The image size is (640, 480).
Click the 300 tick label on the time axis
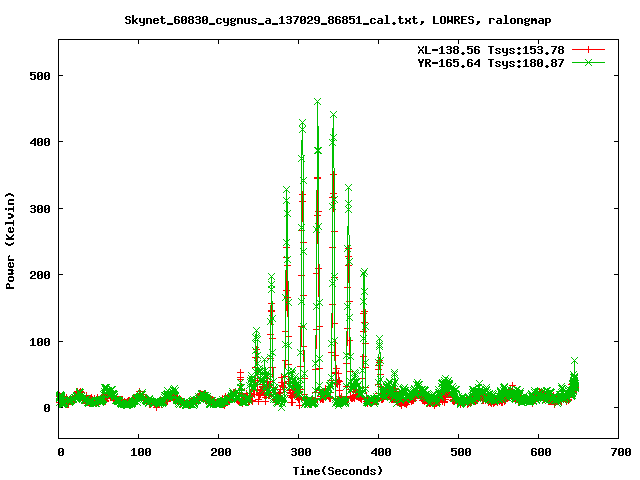coord(301,452)
